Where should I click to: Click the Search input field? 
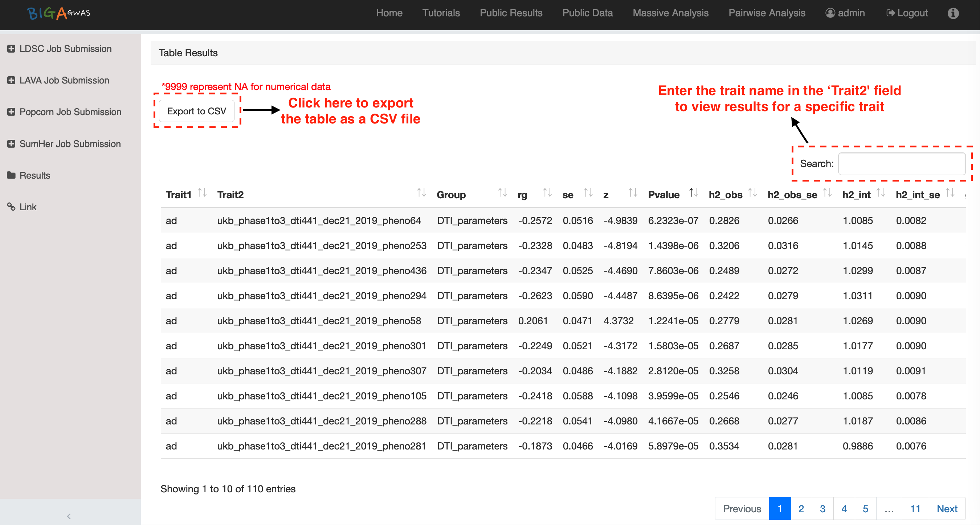click(901, 164)
